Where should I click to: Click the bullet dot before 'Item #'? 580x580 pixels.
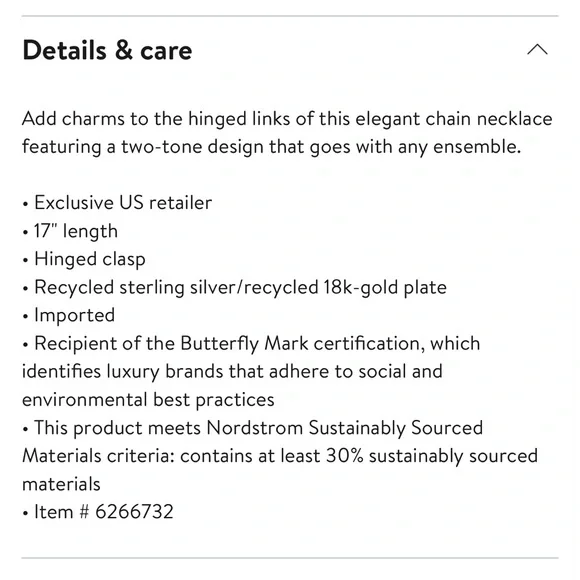click(x=25, y=513)
